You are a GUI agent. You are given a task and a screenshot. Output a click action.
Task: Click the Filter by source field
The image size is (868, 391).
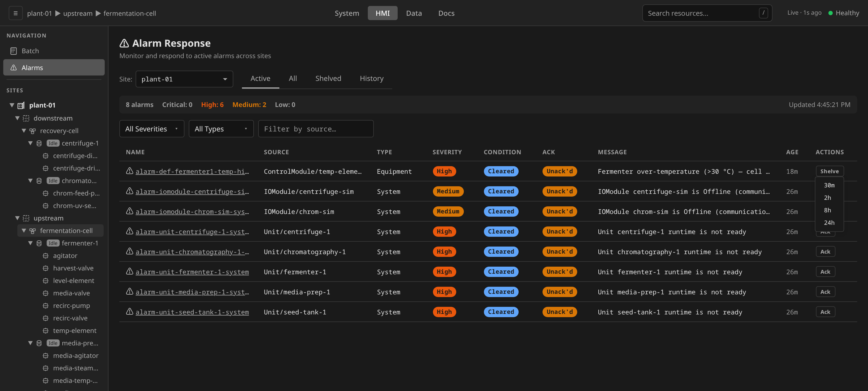tap(316, 128)
